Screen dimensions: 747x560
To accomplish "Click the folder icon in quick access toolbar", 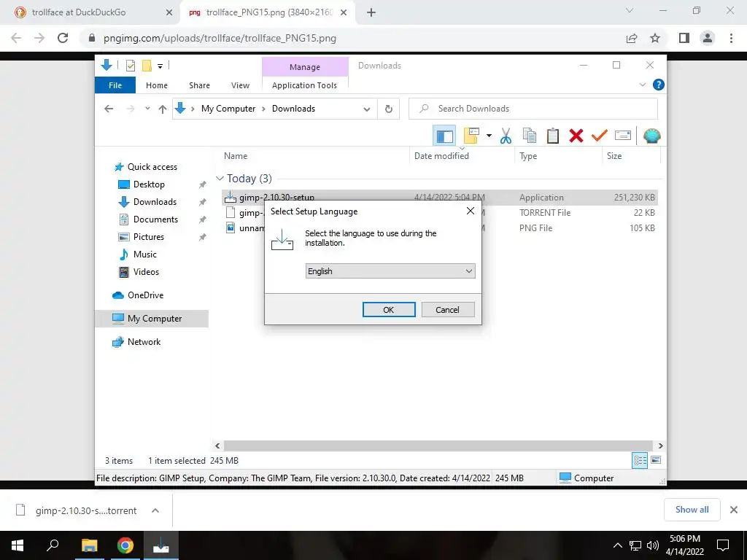I will [147, 66].
